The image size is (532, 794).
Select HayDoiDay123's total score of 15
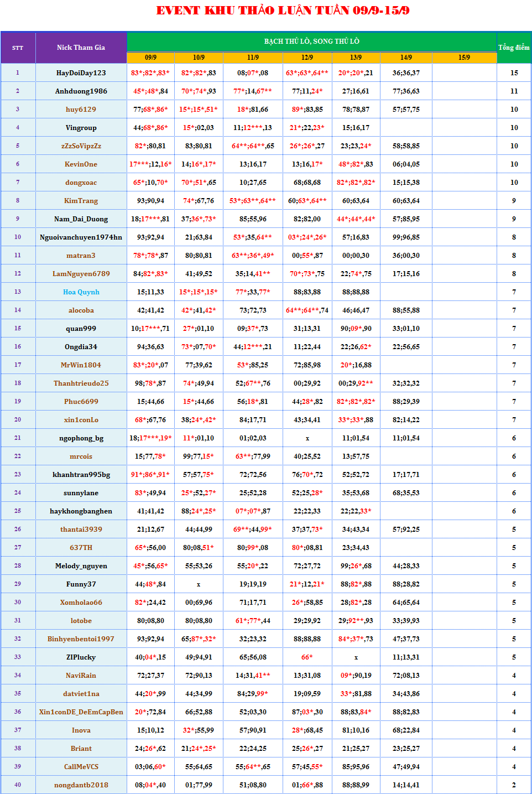[514, 73]
